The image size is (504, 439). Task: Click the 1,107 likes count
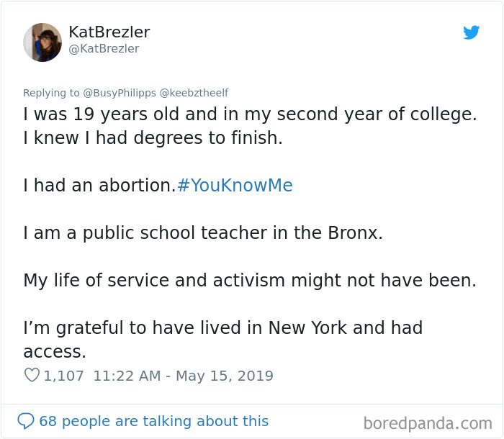[63, 376]
